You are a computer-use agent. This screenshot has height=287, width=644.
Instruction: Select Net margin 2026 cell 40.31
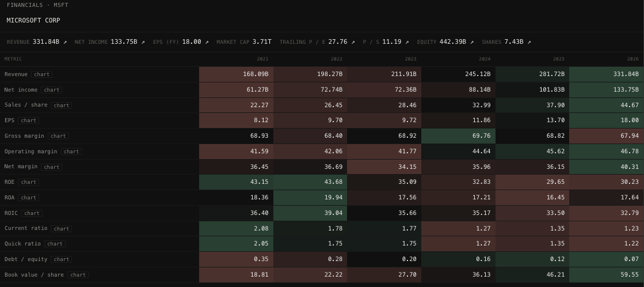(607, 167)
